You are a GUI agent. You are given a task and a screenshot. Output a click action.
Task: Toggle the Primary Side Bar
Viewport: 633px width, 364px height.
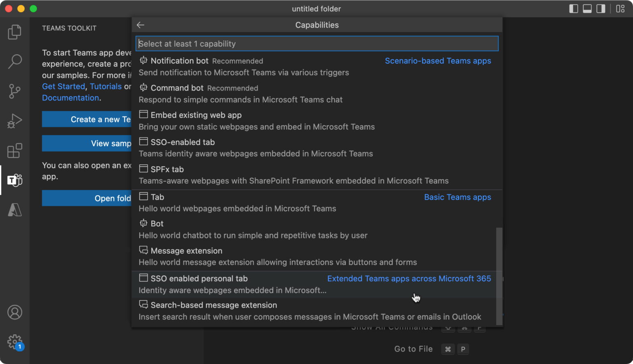(x=573, y=8)
